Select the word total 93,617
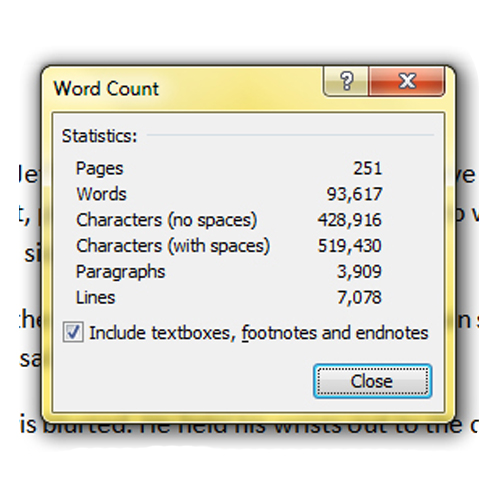Viewport: 500px width, 500px height. [x=354, y=194]
